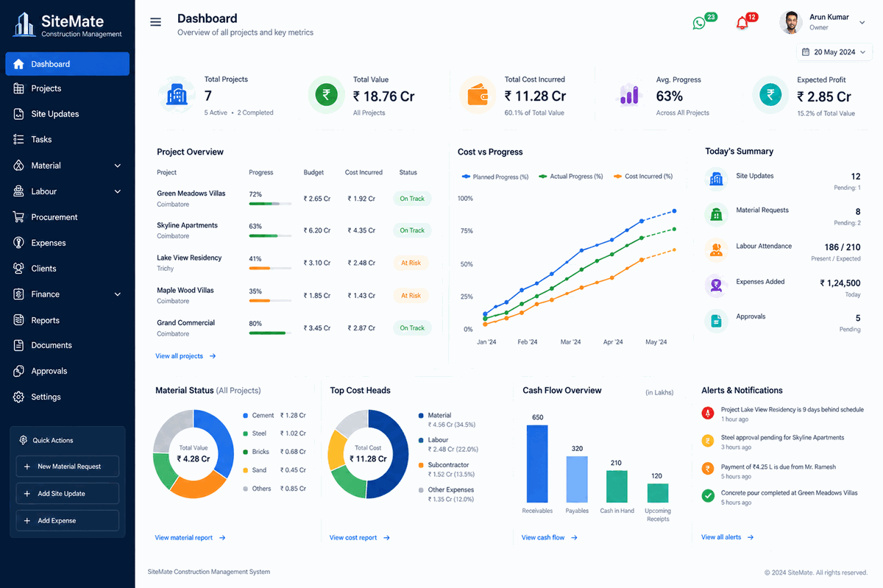Go to Dashboard in the sidebar
This screenshot has height=588, width=883.
pyautogui.click(x=67, y=64)
